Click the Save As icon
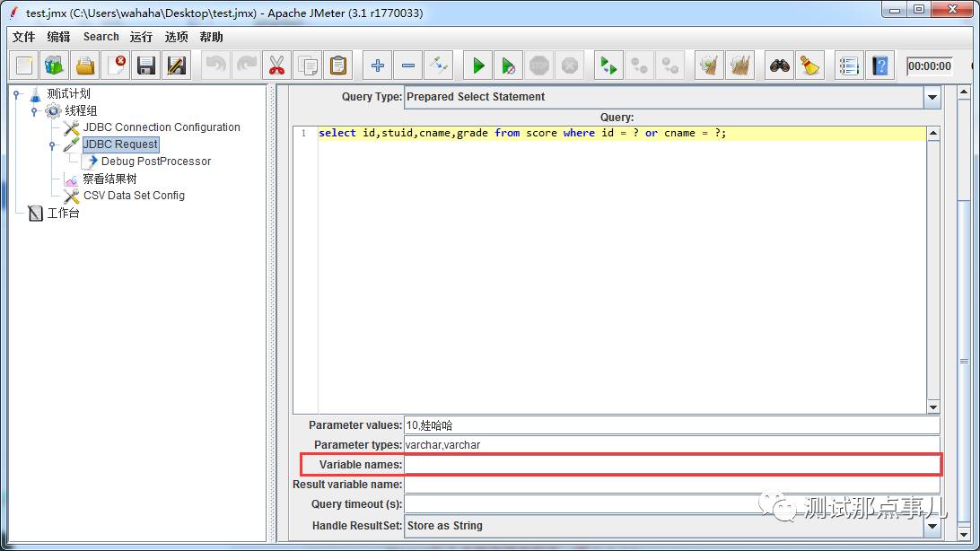The width and height of the screenshot is (980, 551). [x=177, y=66]
